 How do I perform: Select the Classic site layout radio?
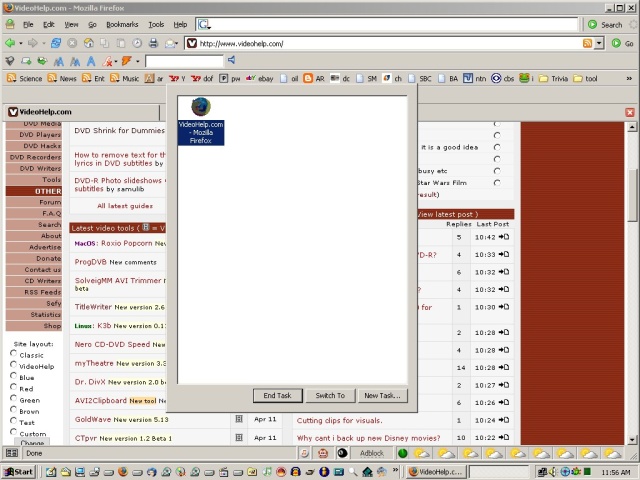point(13,353)
